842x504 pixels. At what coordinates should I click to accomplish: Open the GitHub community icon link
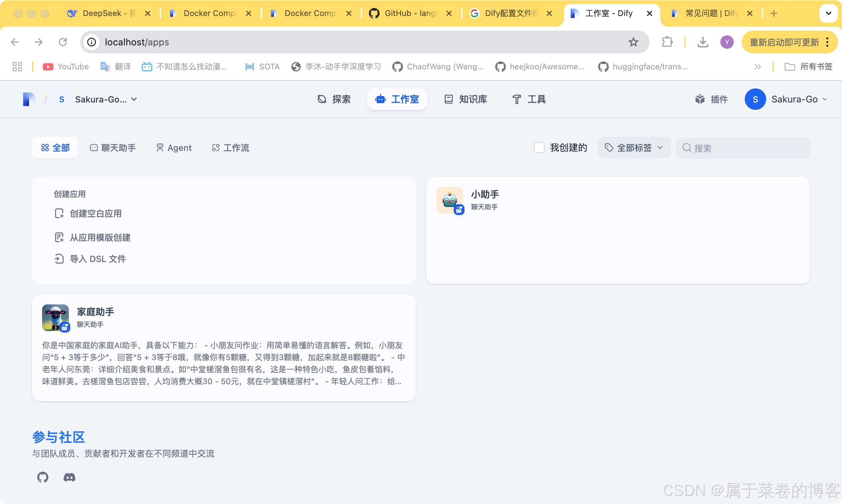[x=43, y=477]
